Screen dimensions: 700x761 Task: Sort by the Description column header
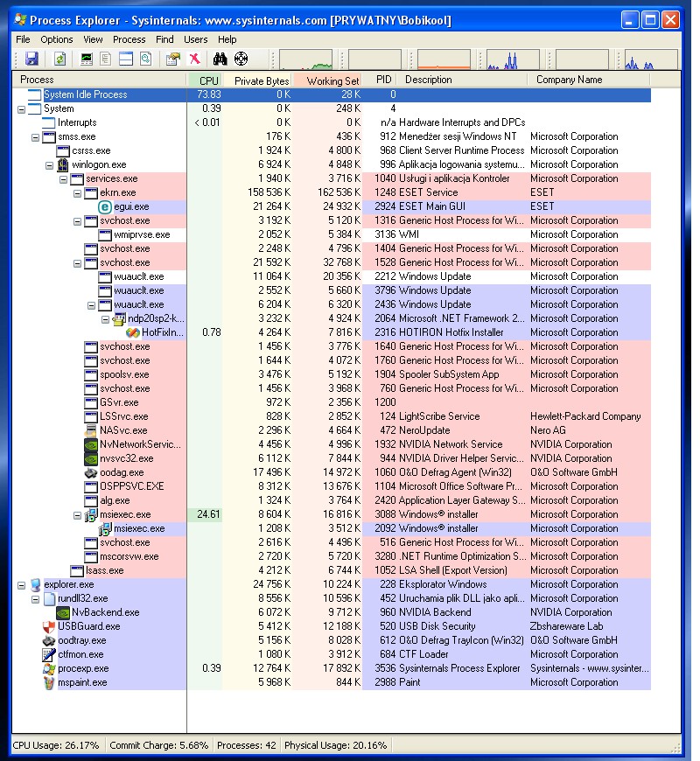pyautogui.click(x=462, y=80)
